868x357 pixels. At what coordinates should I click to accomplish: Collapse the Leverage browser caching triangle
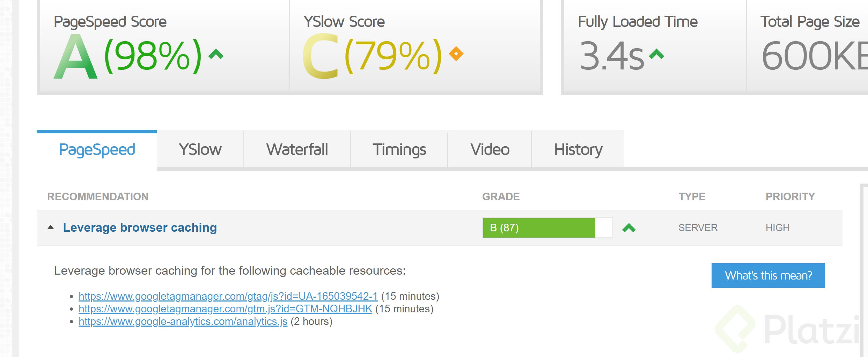[51, 227]
